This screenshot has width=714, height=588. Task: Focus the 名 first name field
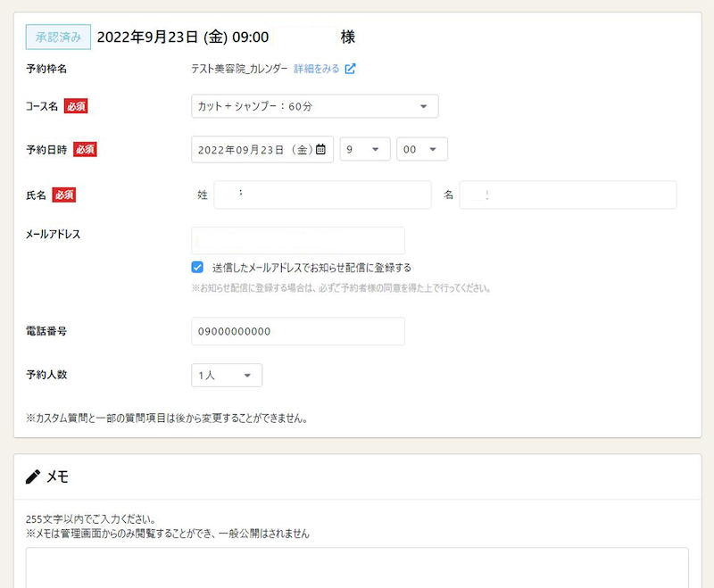(567, 195)
